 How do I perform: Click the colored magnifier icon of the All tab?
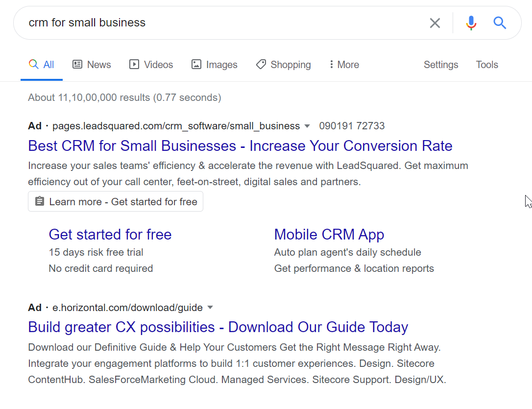(34, 64)
